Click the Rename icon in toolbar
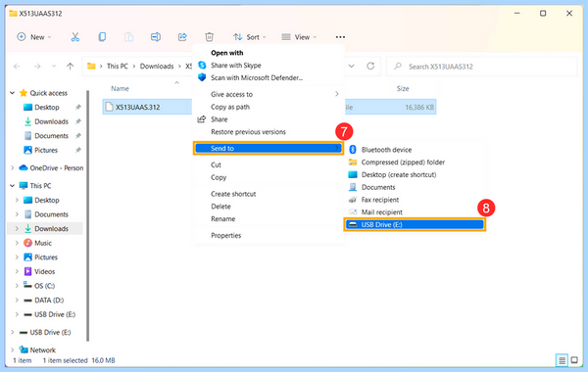The image size is (588, 372). [x=156, y=37]
